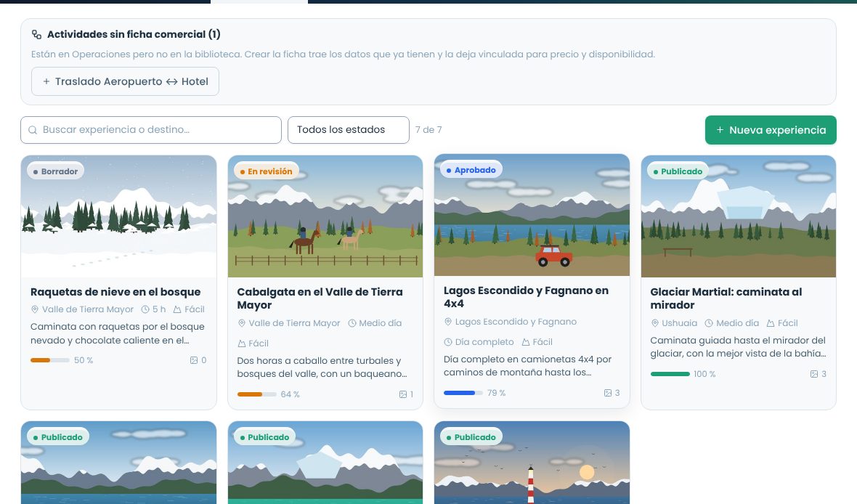
Task: Add the Traslado Aeropuerto ↔ Hotel ficha
Action: [x=125, y=81]
